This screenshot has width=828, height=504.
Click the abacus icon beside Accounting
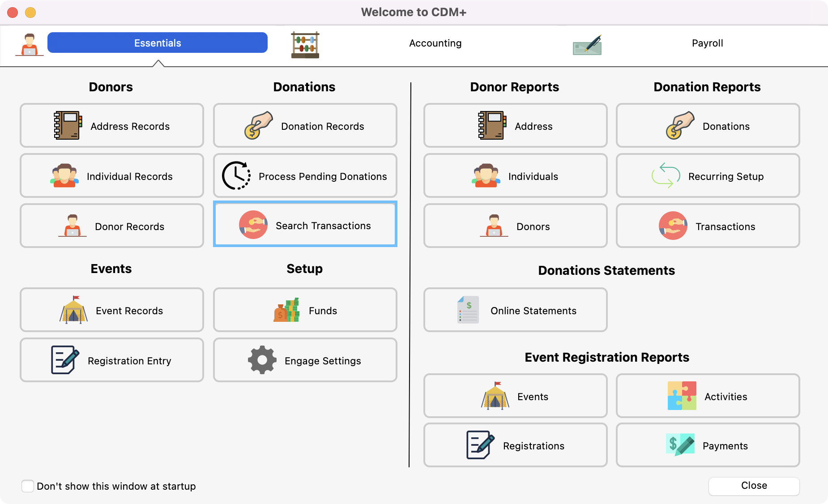tap(305, 44)
